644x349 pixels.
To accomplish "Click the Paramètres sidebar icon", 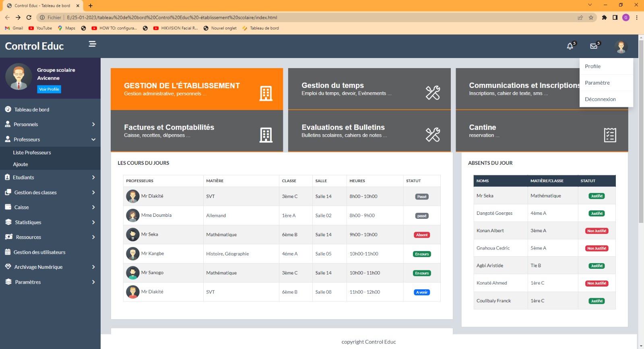I will click(8, 282).
